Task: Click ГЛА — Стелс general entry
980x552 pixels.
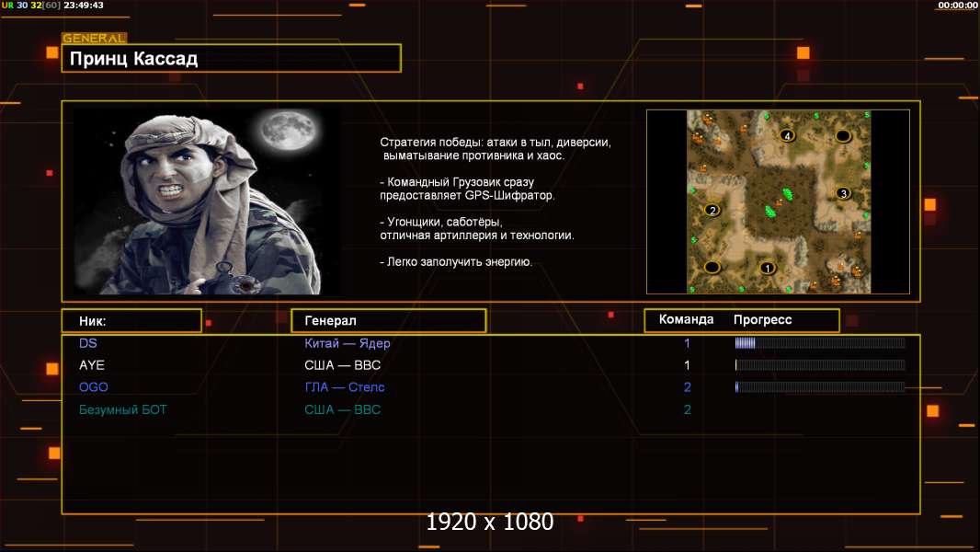Action: (345, 387)
